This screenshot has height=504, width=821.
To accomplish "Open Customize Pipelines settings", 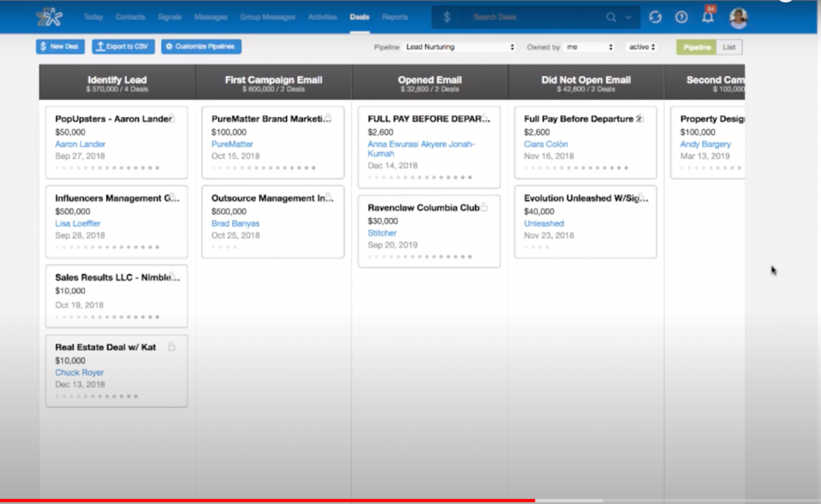I will pyautogui.click(x=201, y=46).
